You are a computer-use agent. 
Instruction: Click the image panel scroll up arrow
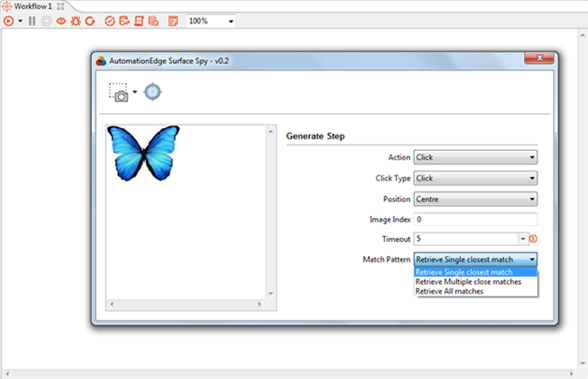coord(271,131)
